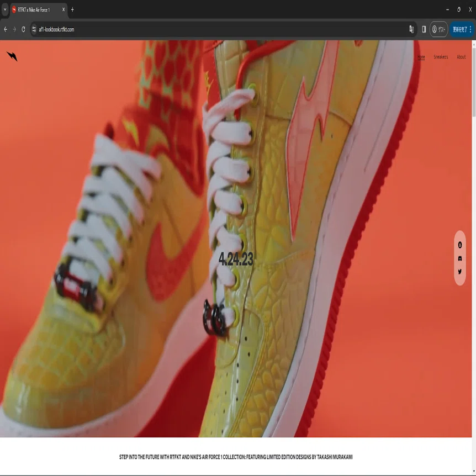Reload the current page
Image resolution: width=476 pixels, height=476 pixels.
point(23,29)
